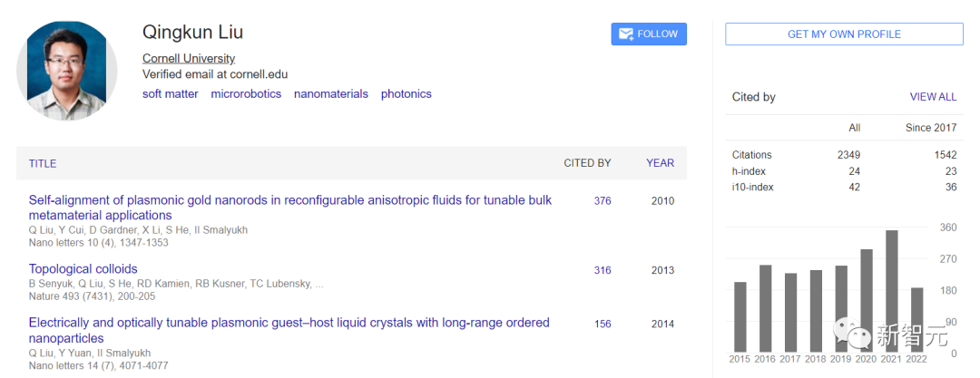Click the 156 citation count
The width and height of the screenshot is (980, 378).
click(x=603, y=324)
